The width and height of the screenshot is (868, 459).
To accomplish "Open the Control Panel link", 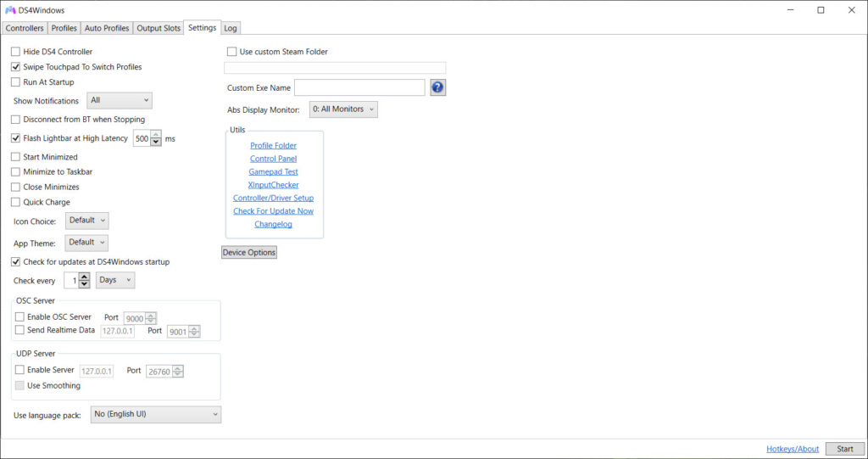I will [x=274, y=159].
